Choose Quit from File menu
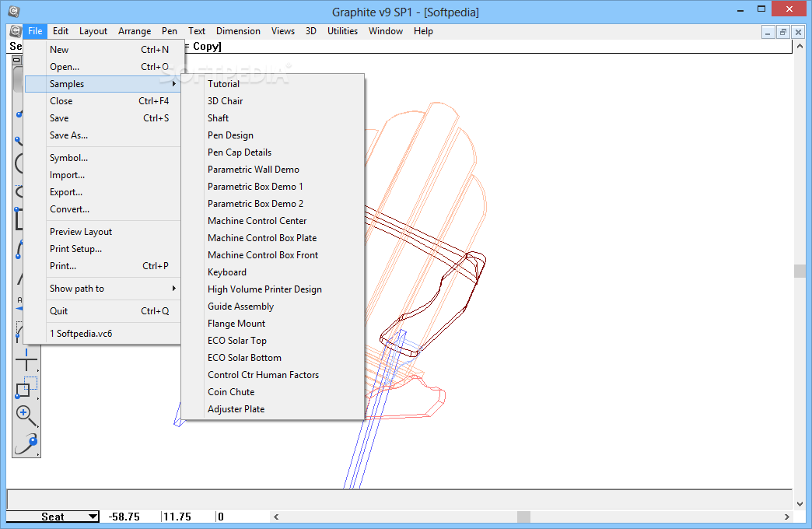The width and height of the screenshot is (812, 529). click(103, 311)
